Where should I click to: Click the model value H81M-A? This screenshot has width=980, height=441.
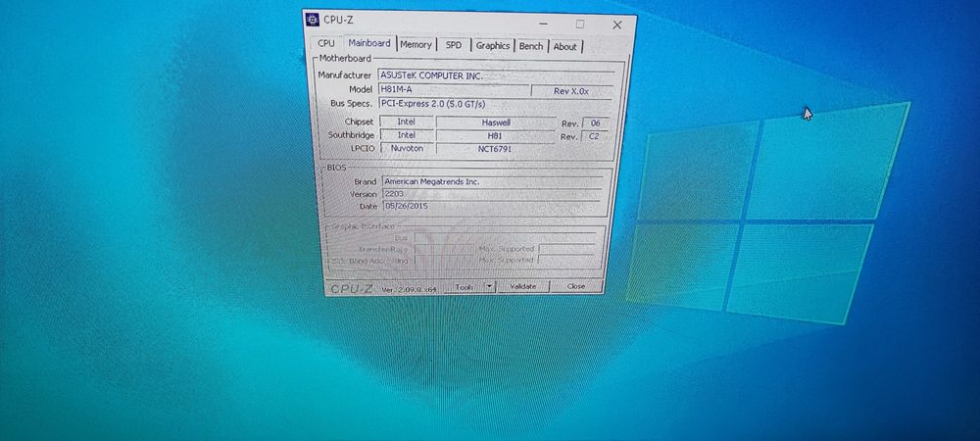tap(454, 90)
